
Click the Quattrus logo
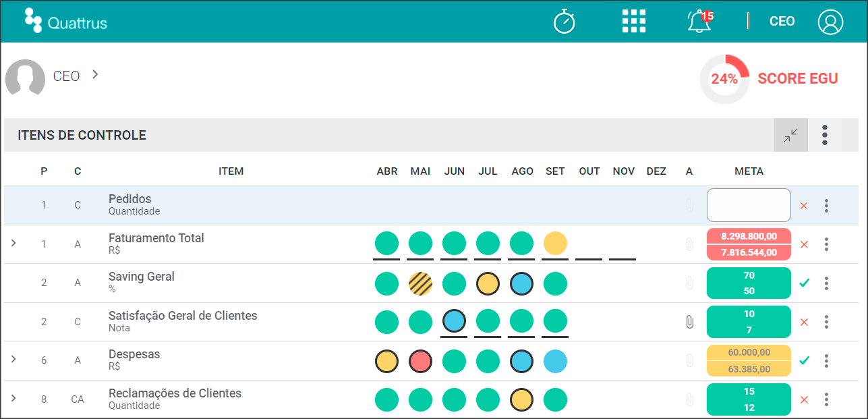point(65,22)
